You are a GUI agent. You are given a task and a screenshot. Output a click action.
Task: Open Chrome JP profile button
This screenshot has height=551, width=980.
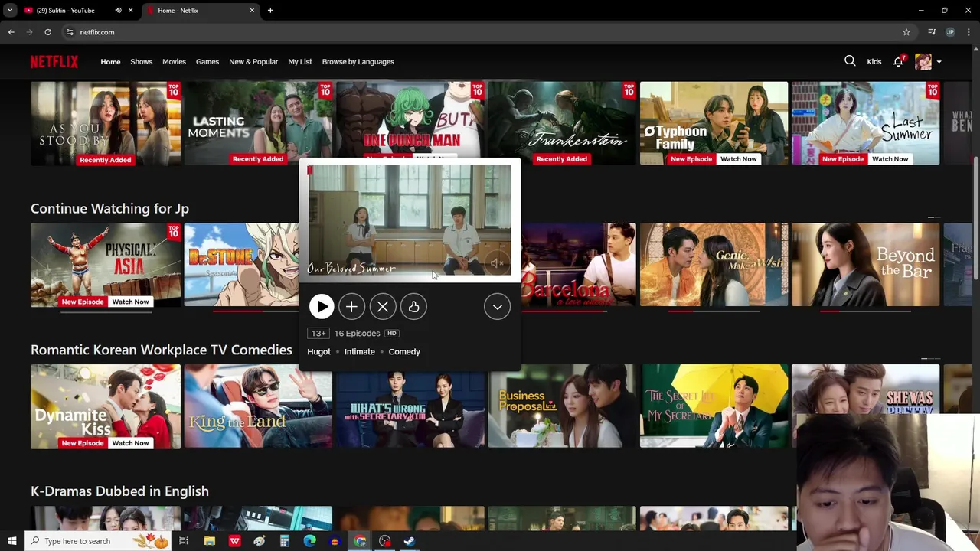pos(950,32)
